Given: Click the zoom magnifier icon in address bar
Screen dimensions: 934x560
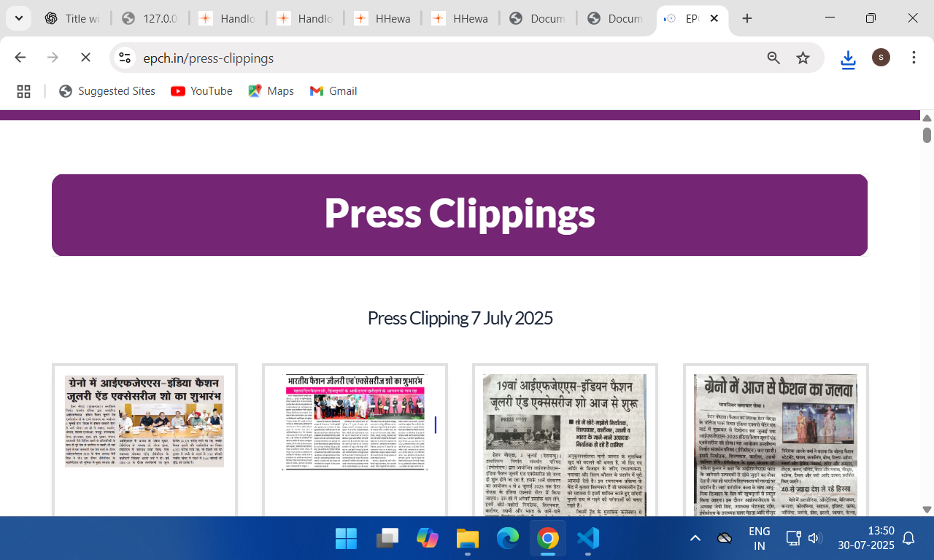Looking at the screenshot, I should [x=773, y=58].
